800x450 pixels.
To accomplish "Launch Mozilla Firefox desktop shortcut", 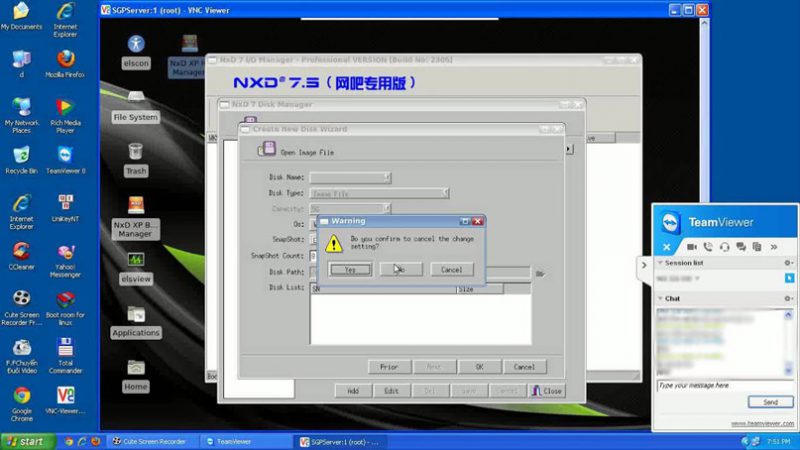I will tap(65, 64).
